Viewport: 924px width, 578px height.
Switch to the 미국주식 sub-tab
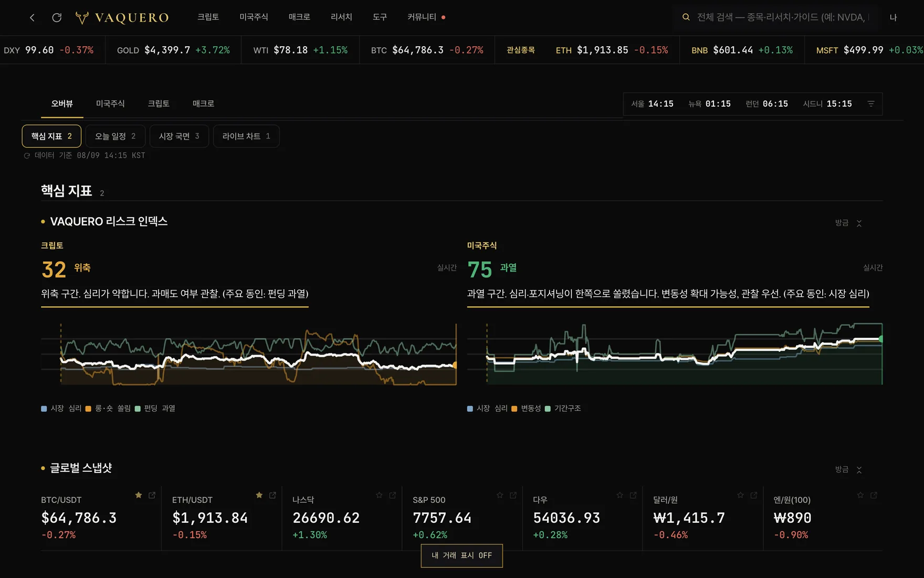(110, 104)
